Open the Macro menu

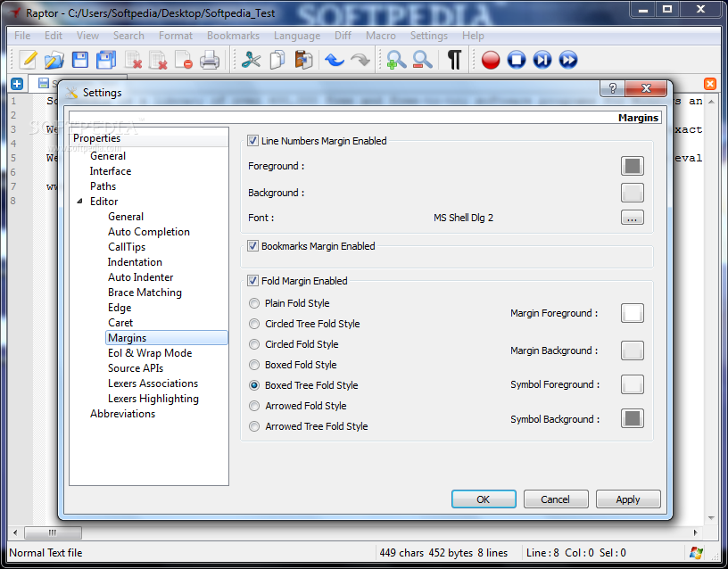tap(381, 36)
